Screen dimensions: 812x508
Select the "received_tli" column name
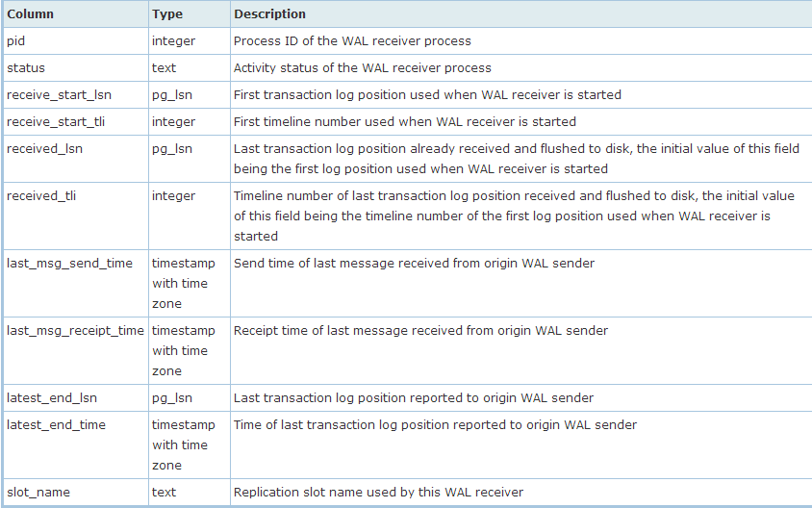tap(41, 196)
